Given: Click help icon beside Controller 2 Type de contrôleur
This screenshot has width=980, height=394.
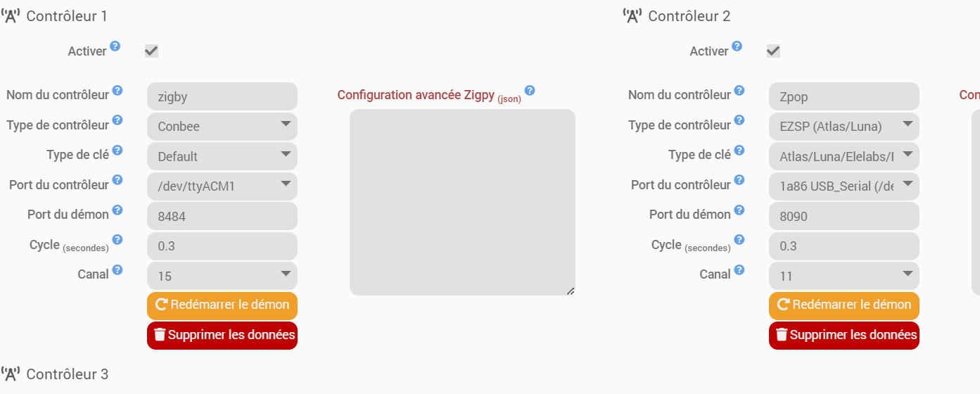Looking at the screenshot, I should coord(739,120).
